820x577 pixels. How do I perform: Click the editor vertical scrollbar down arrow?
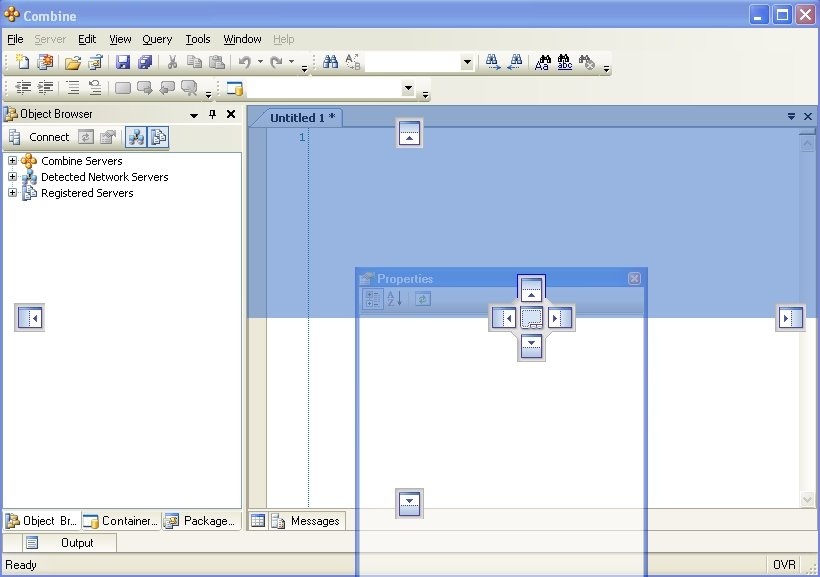[807, 499]
